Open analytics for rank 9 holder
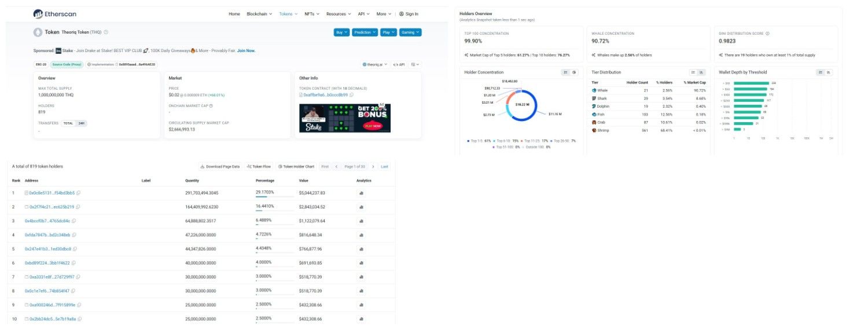Viewport: 868px width, 330px height. coord(362,305)
